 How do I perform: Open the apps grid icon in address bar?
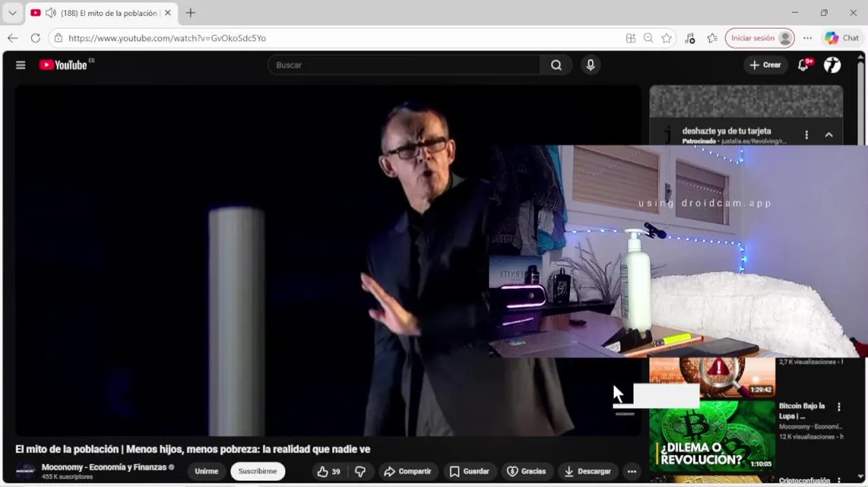(x=630, y=39)
